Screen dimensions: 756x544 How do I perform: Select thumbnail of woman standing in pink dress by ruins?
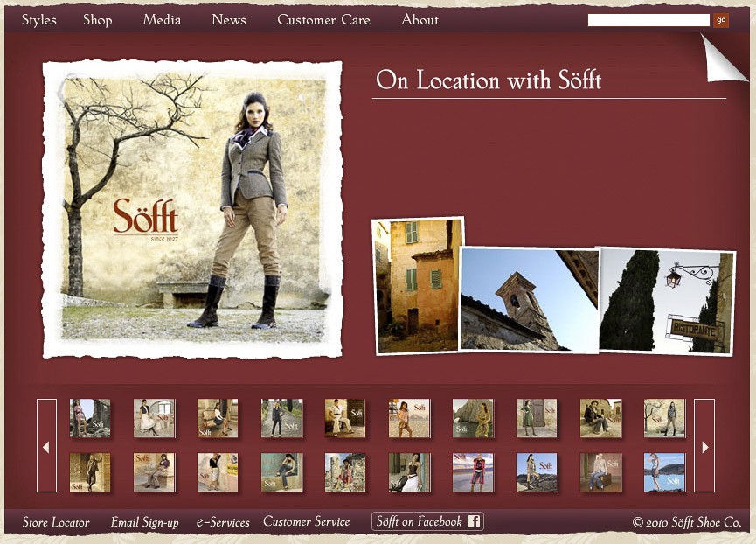pos(90,418)
